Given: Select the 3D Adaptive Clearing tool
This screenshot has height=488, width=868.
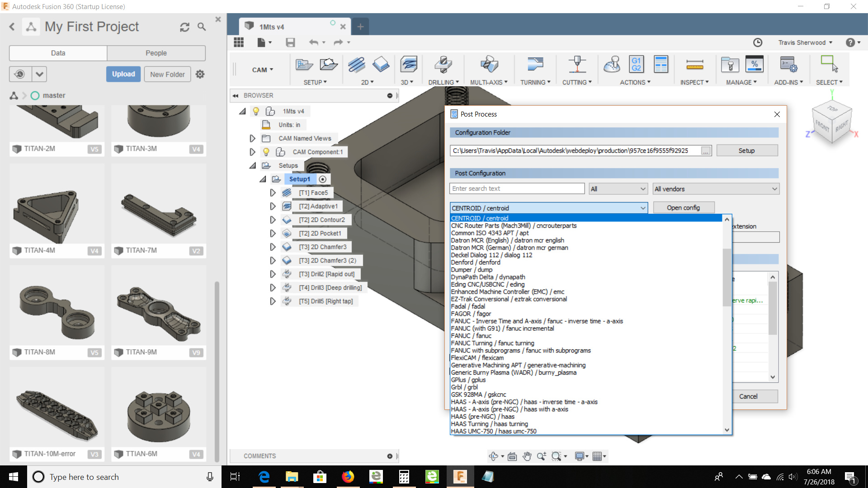Looking at the screenshot, I should (409, 65).
